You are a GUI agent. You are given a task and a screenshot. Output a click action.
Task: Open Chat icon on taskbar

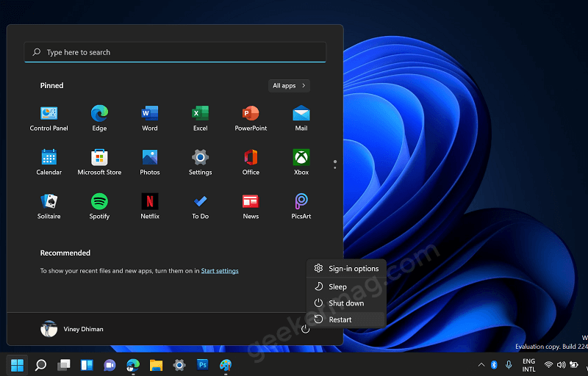[110, 365]
